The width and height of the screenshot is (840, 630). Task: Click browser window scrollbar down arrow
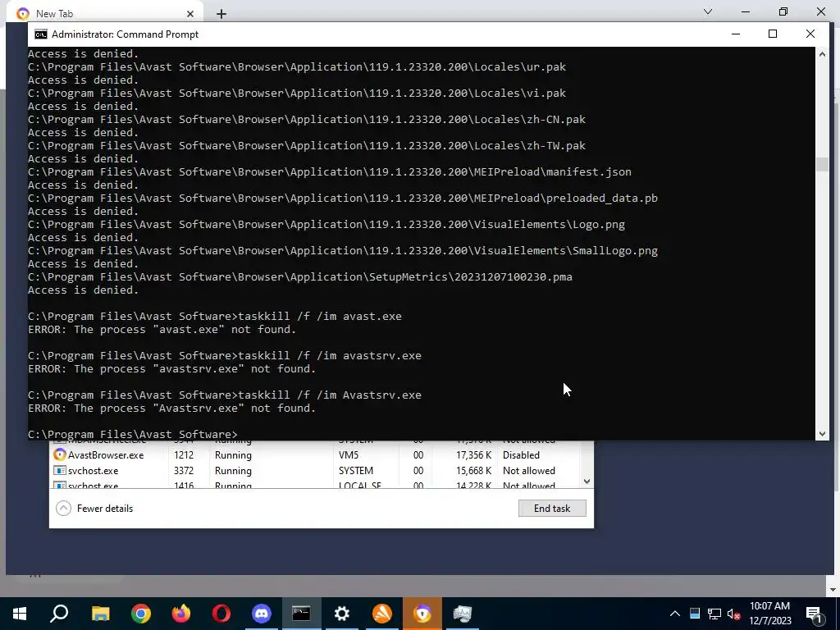(834, 590)
